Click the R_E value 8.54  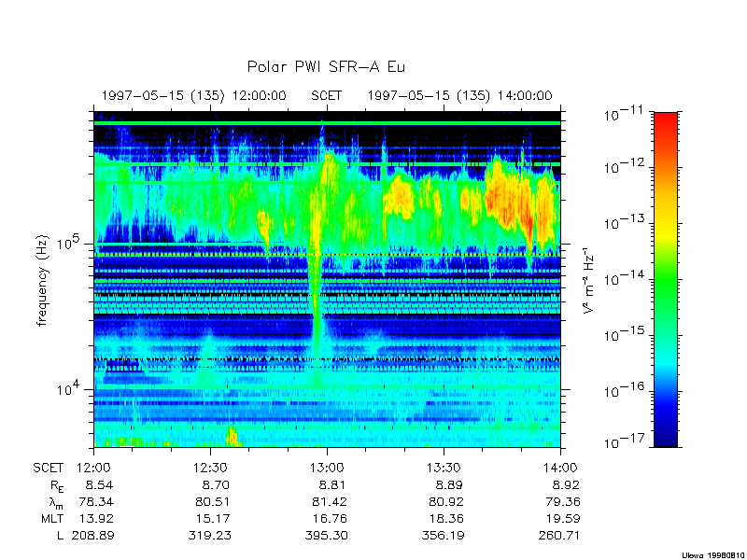click(x=98, y=484)
